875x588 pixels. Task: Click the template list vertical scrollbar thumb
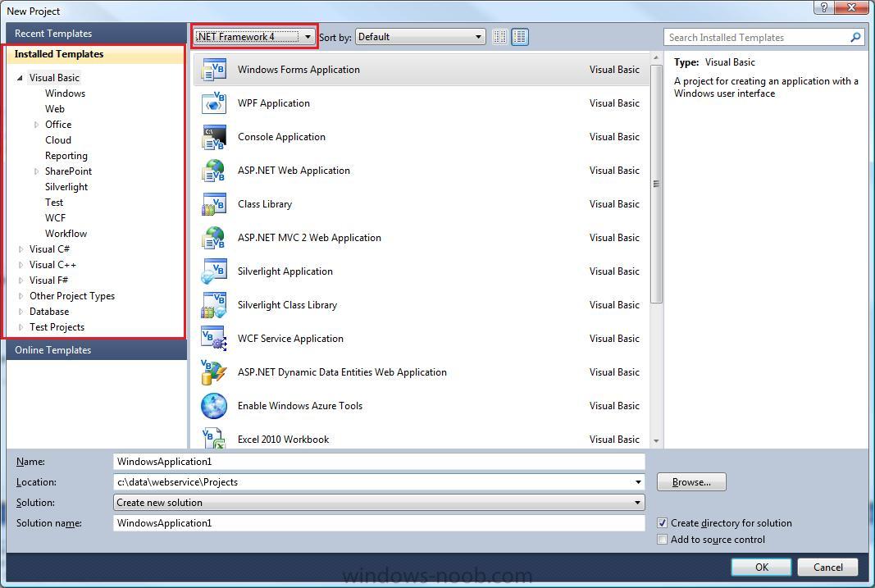pos(656,184)
